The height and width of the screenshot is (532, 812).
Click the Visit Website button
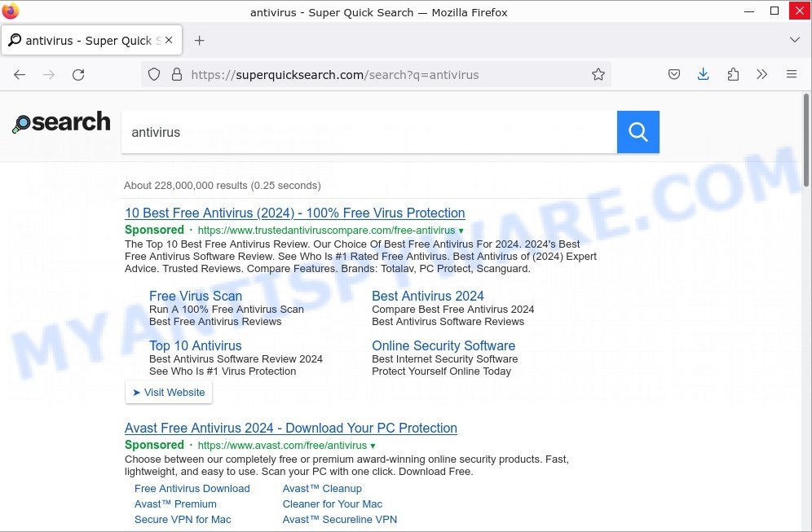click(x=169, y=392)
